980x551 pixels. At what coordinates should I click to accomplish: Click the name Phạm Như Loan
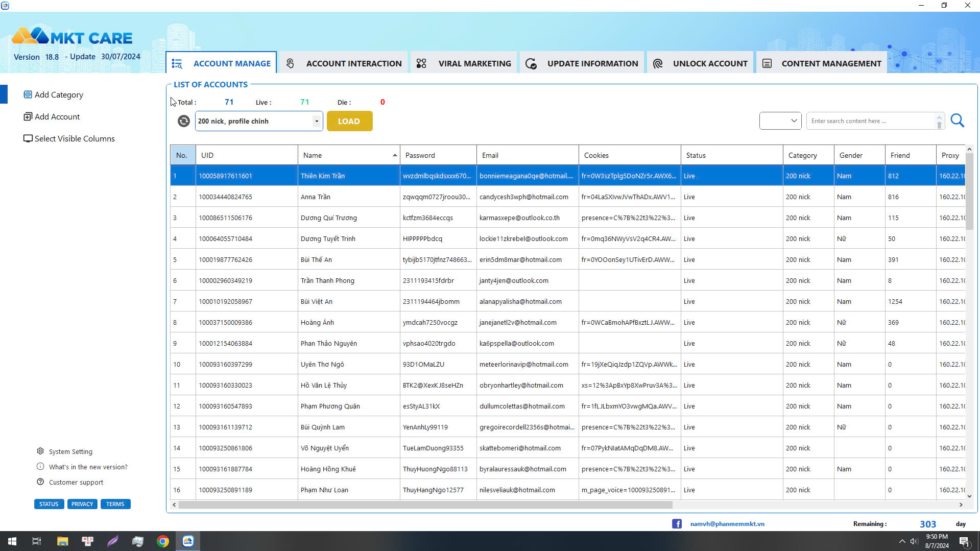[324, 490]
